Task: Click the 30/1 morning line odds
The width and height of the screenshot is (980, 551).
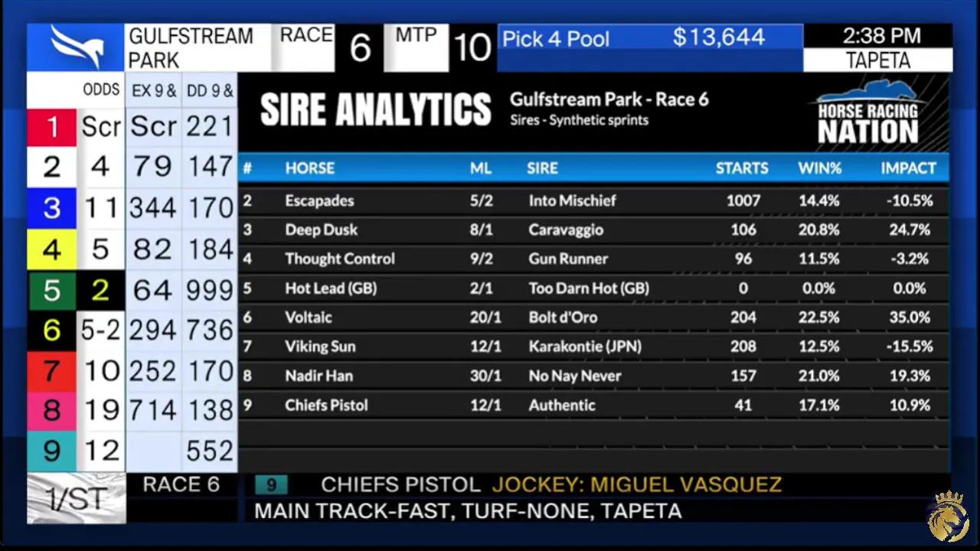Action: (485, 377)
